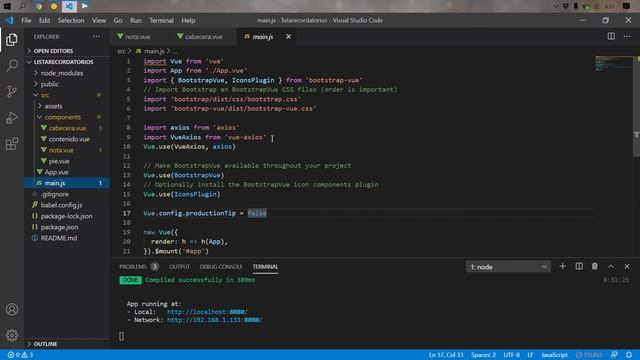Open the Go menu
Viewport: 640px width, 360px height.
[x=118, y=20]
